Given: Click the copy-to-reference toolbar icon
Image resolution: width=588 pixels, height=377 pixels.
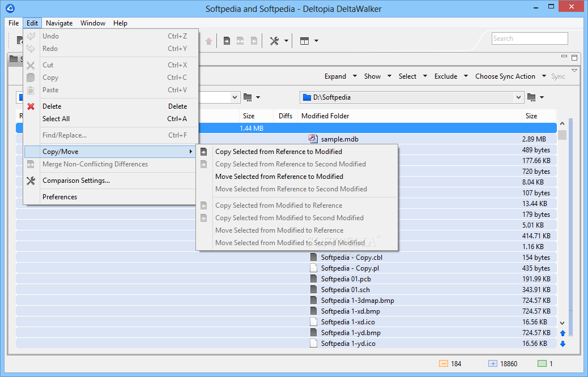Looking at the screenshot, I should 254,41.
